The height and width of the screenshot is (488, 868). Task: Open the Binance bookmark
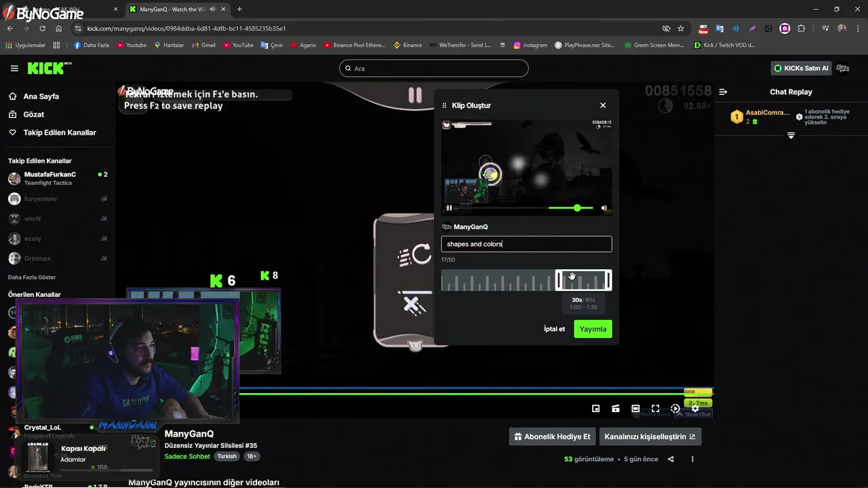pyautogui.click(x=408, y=45)
